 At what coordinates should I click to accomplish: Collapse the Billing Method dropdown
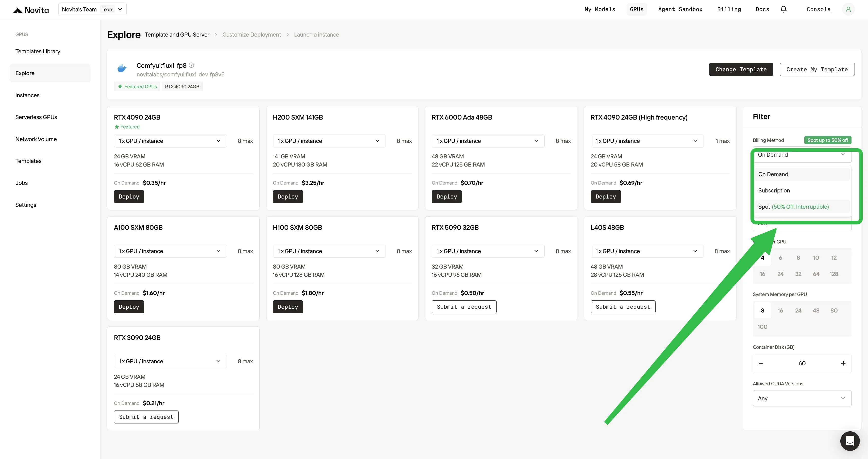[x=802, y=155]
